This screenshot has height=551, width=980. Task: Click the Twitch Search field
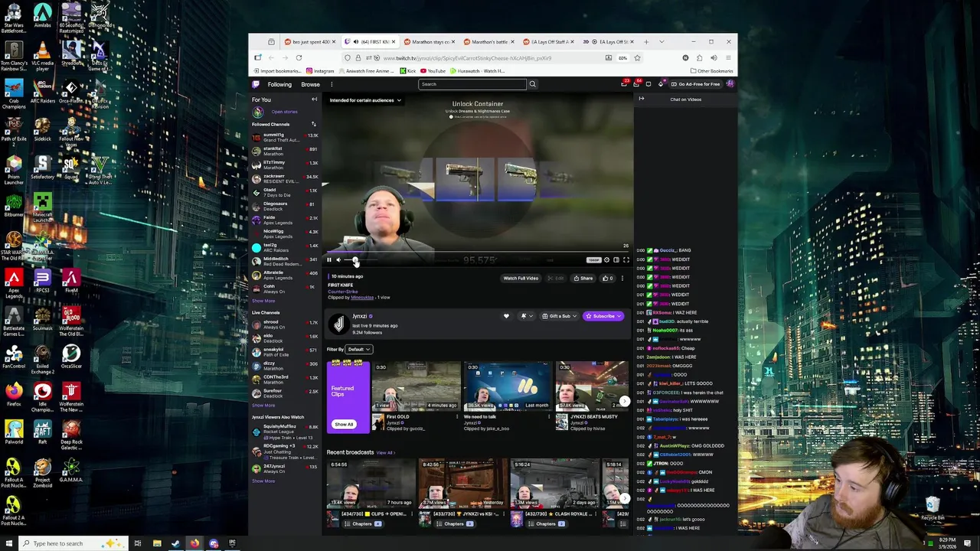tap(472, 84)
